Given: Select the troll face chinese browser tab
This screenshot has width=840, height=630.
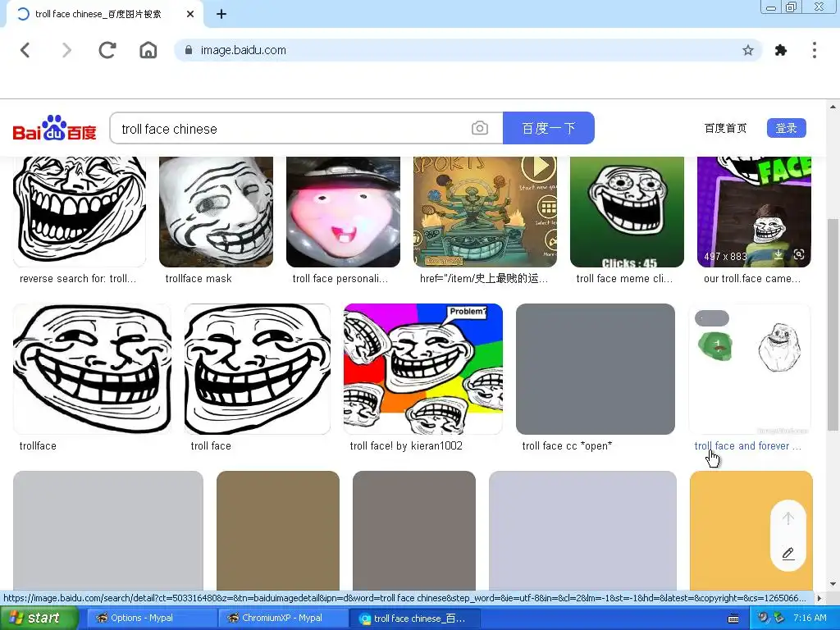Looking at the screenshot, I should [104, 15].
